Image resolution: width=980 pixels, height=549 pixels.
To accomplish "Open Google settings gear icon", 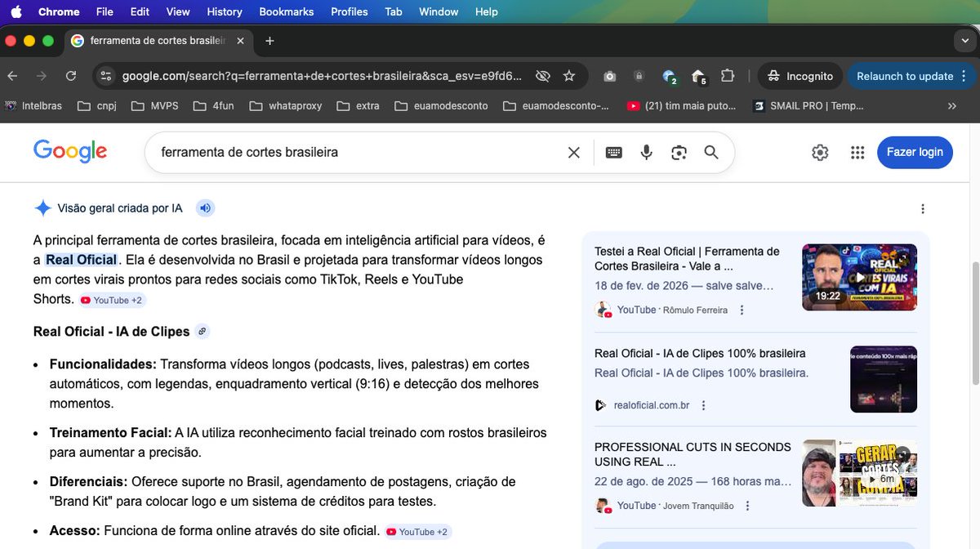I will 820,152.
